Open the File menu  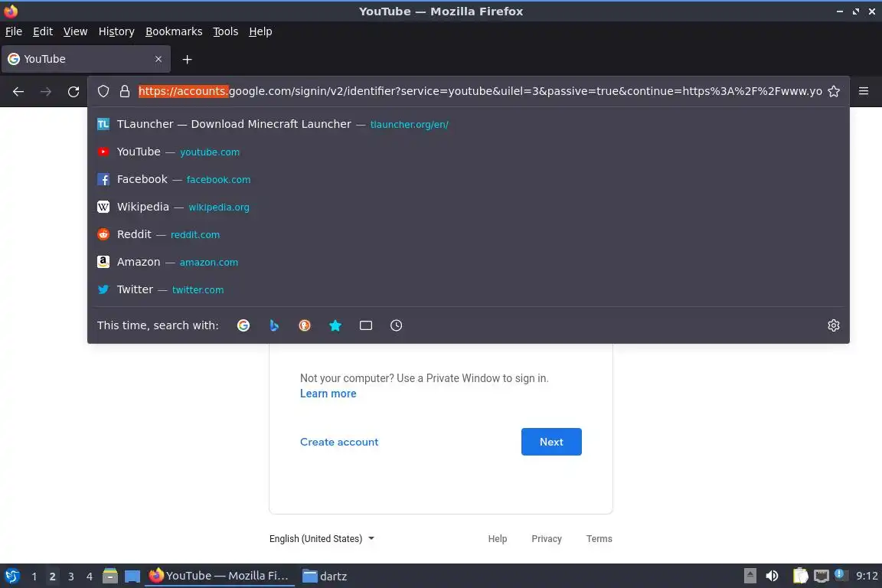tap(14, 31)
